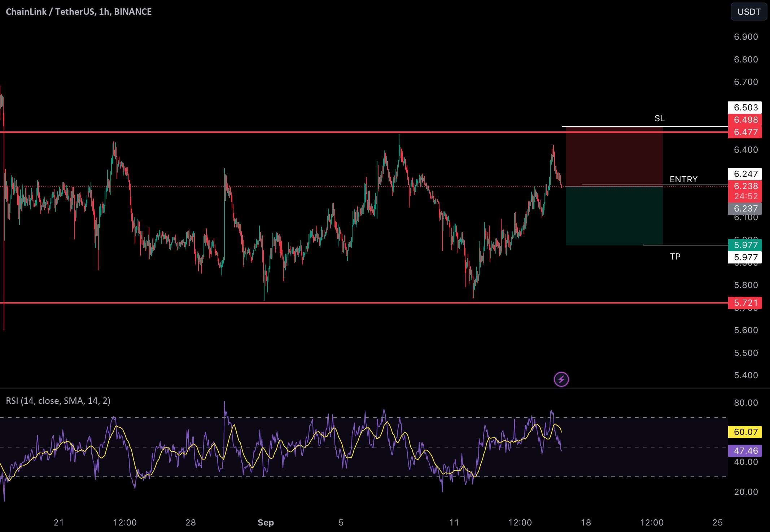
Task: Select the green take-profit zone of short position
Action: click(x=614, y=216)
